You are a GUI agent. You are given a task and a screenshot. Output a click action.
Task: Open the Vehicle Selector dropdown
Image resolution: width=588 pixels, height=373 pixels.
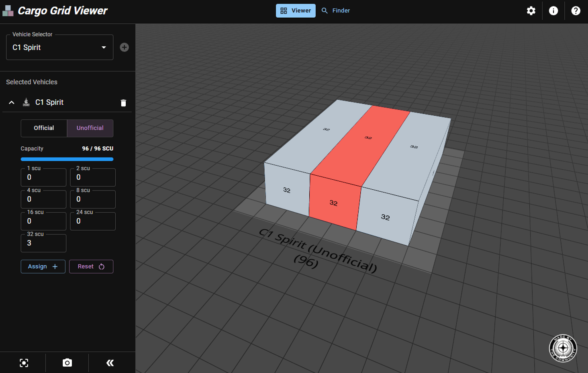coord(59,47)
